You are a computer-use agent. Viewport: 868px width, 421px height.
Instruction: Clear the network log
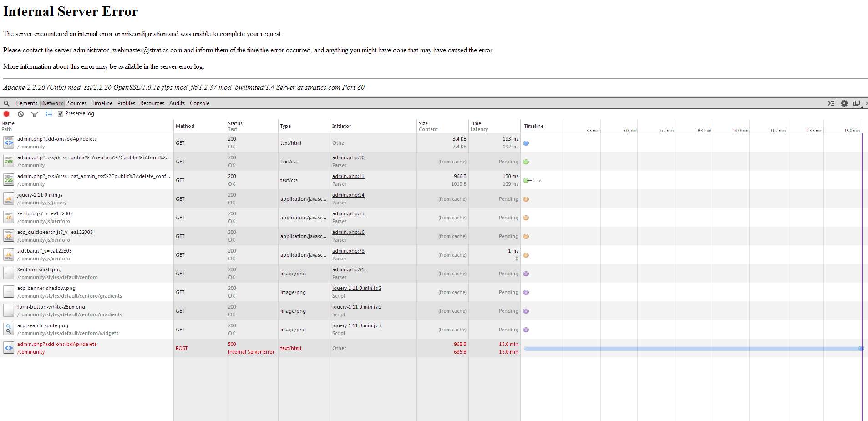pos(20,114)
